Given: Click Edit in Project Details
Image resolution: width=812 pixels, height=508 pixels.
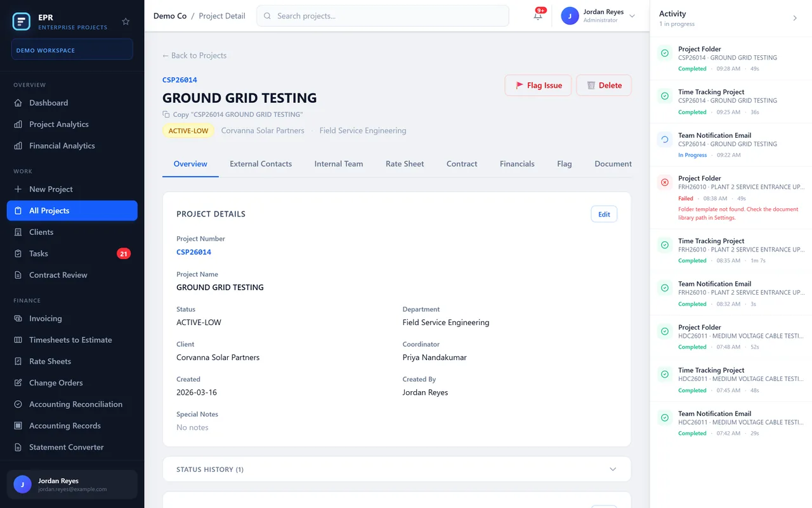Looking at the screenshot, I should pyautogui.click(x=604, y=214).
